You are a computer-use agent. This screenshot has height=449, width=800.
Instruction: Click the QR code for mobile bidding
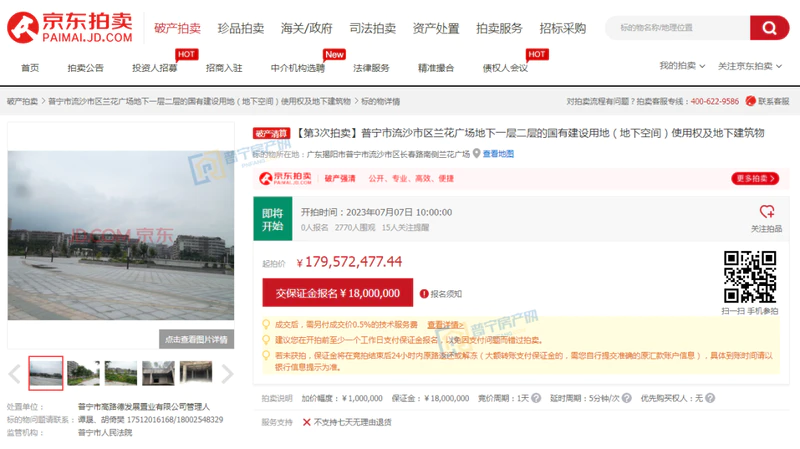coord(750,277)
